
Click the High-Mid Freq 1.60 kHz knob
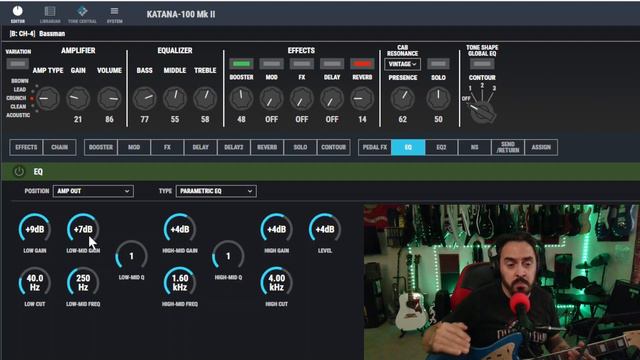point(180,282)
